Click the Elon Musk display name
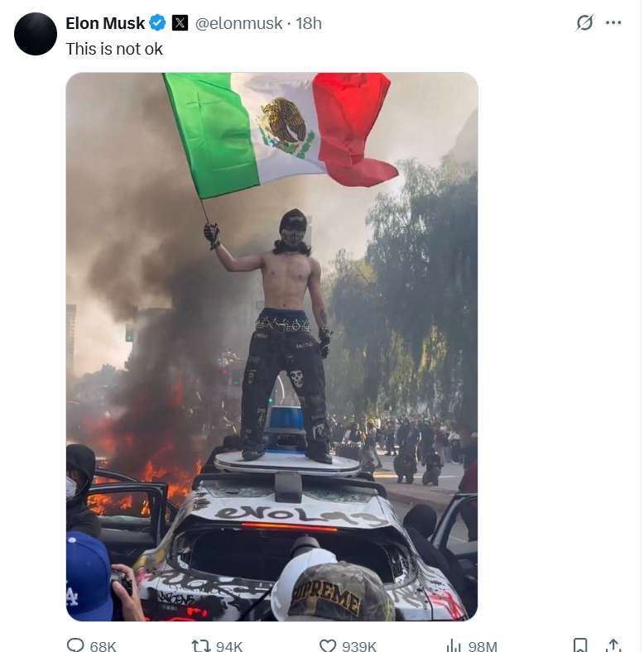The width and height of the screenshot is (644, 652). coord(105,23)
